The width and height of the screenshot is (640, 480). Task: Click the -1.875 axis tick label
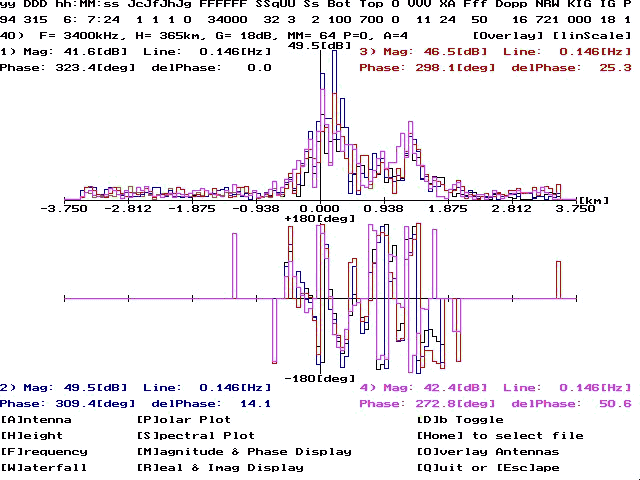click(x=192, y=209)
